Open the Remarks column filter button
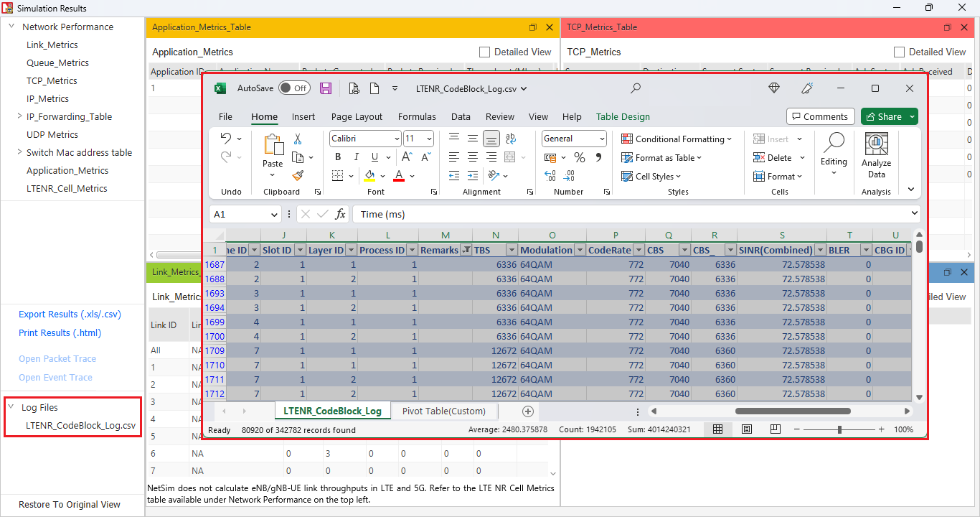 point(466,250)
